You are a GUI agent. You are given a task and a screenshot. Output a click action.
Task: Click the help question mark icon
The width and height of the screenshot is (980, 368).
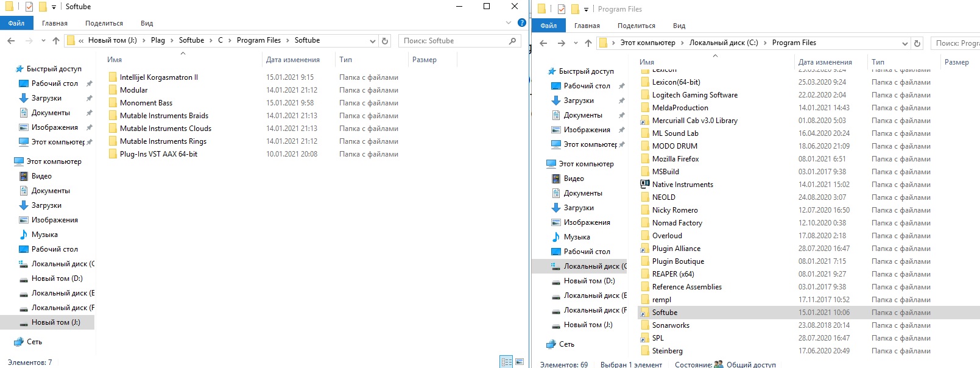521,23
